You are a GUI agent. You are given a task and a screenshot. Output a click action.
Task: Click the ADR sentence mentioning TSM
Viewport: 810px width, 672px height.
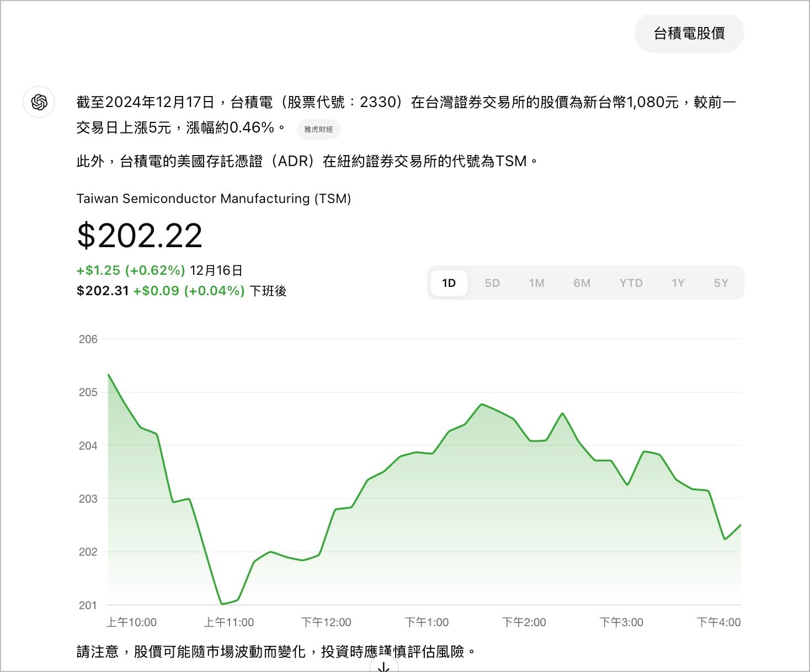(x=307, y=161)
